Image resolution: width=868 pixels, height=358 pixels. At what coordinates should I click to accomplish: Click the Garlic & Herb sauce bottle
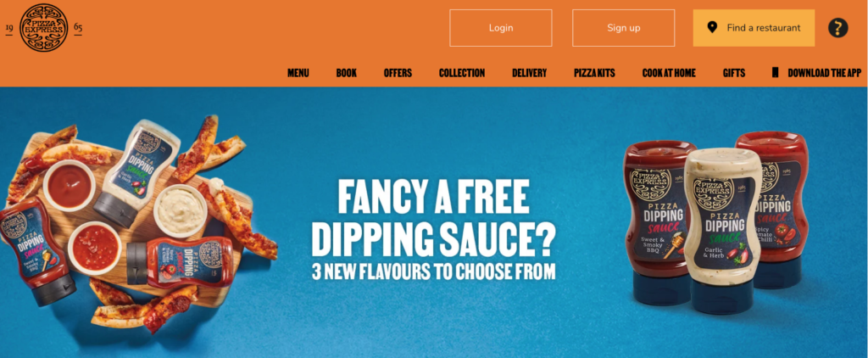pyautogui.click(x=722, y=231)
